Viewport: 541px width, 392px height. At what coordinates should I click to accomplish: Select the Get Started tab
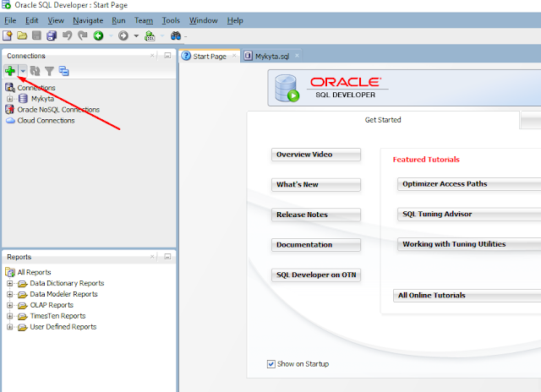click(x=383, y=120)
